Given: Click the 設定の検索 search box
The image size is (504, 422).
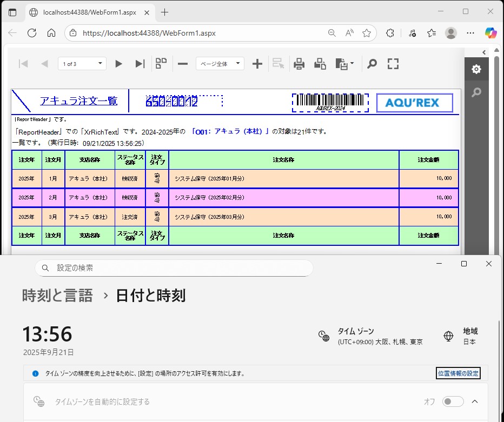Looking at the screenshot, I should point(174,268).
